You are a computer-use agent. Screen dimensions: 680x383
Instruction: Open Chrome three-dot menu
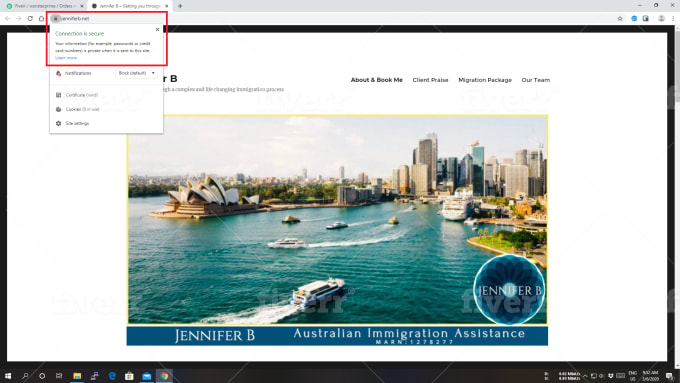coord(673,19)
